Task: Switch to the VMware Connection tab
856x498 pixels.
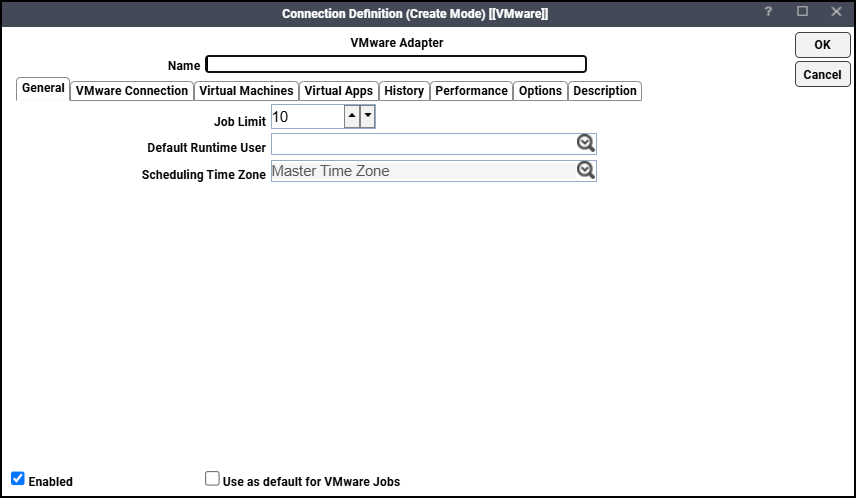Action: 132,91
